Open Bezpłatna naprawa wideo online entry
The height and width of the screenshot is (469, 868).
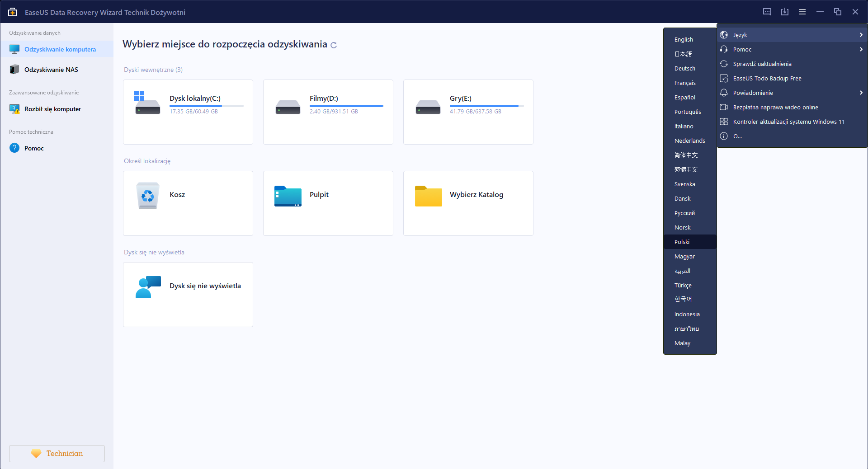pos(792,107)
